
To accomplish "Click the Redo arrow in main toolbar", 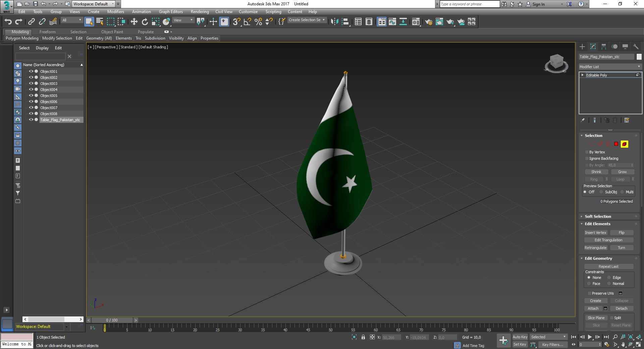I will coord(19,22).
